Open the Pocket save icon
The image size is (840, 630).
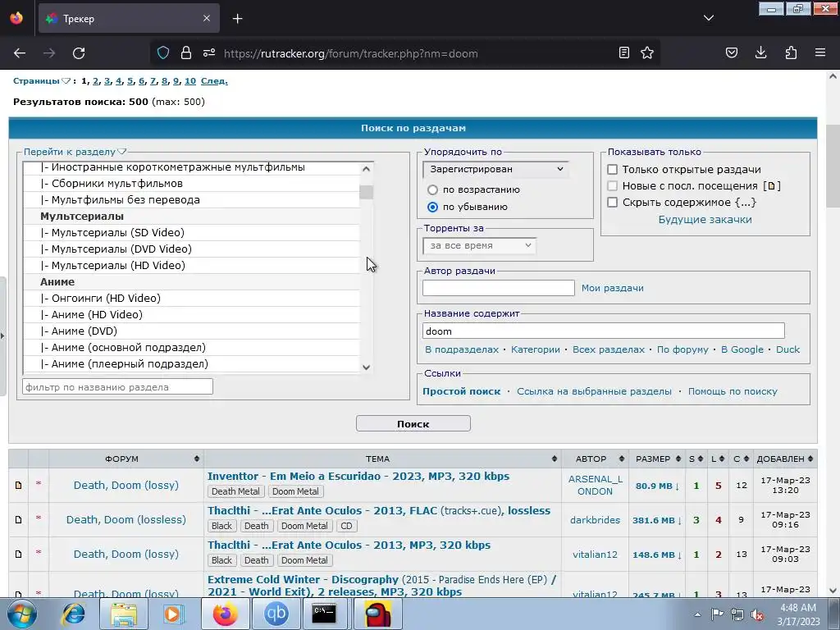coord(732,53)
